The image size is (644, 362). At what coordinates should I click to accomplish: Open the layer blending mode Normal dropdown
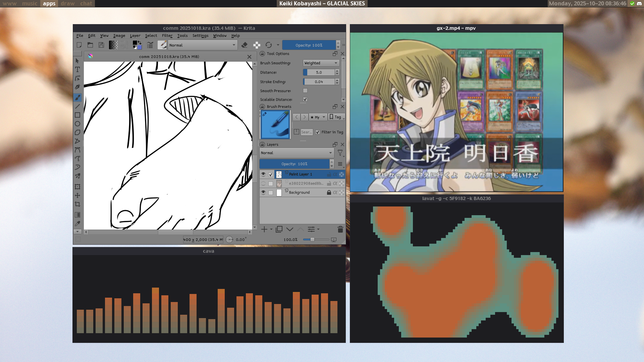point(297,153)
